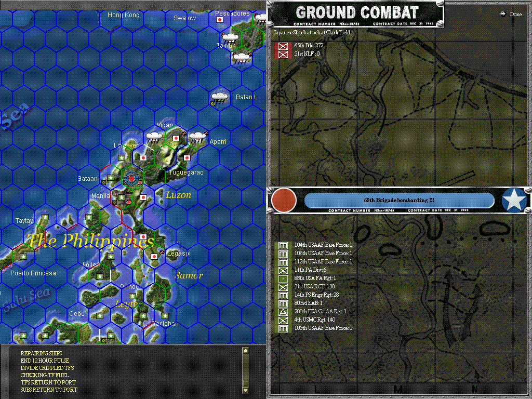Image resolution: width=532 pixels, height=399 pixels.
Task: Select the Taytay Allied base icon
Action: pos(45,217)
